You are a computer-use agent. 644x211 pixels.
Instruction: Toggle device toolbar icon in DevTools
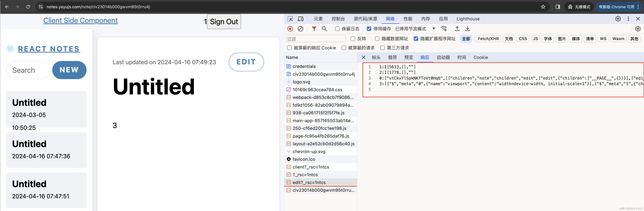pyautogui.click(x=300, y=19)
